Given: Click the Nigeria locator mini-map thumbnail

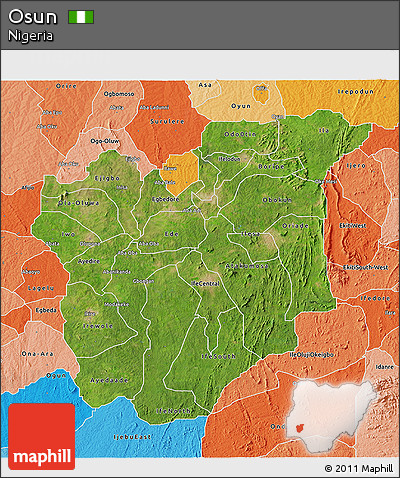Looking at the screenshot, I should 332,417.
